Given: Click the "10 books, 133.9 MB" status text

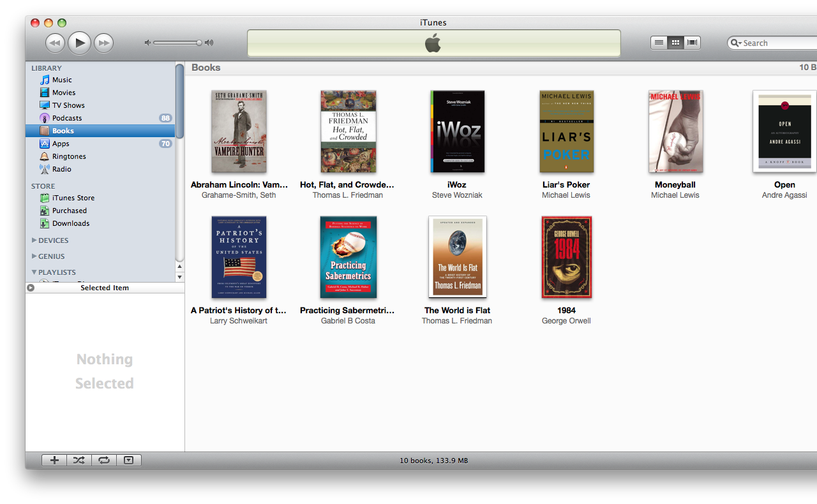Looking at the screenshot, I should (434, 461).
